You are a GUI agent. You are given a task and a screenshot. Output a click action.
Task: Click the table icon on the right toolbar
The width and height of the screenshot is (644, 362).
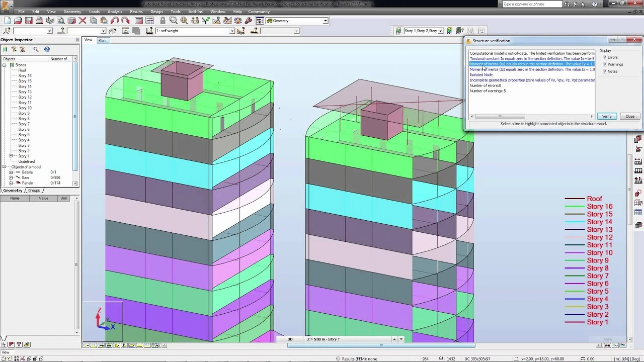tap(638, 213)
